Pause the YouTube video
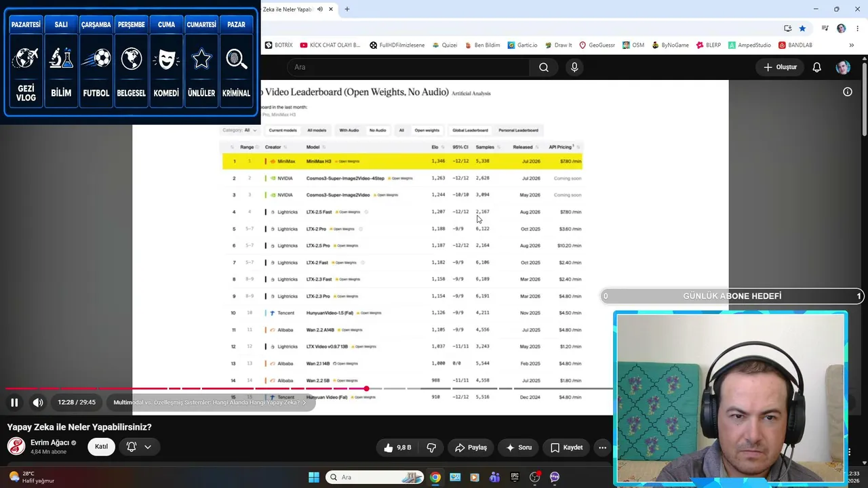The height and width of the screenshot is (488, 868). [14, 403]
